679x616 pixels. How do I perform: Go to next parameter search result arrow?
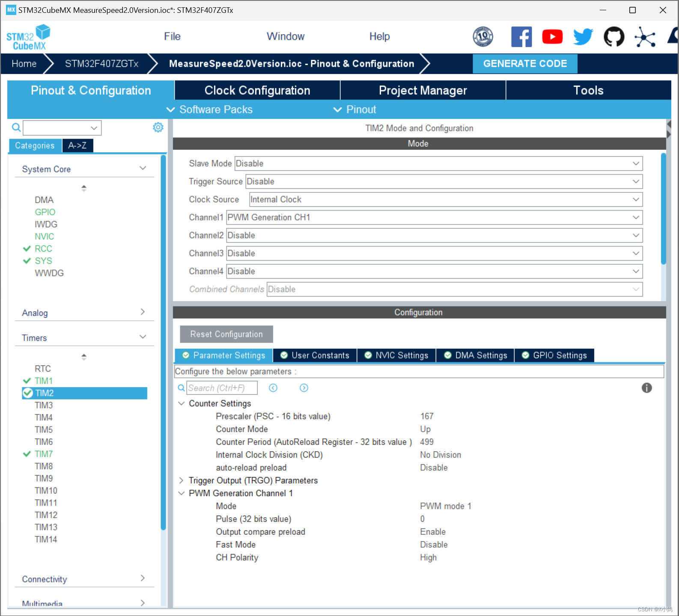tap(304, 388)
